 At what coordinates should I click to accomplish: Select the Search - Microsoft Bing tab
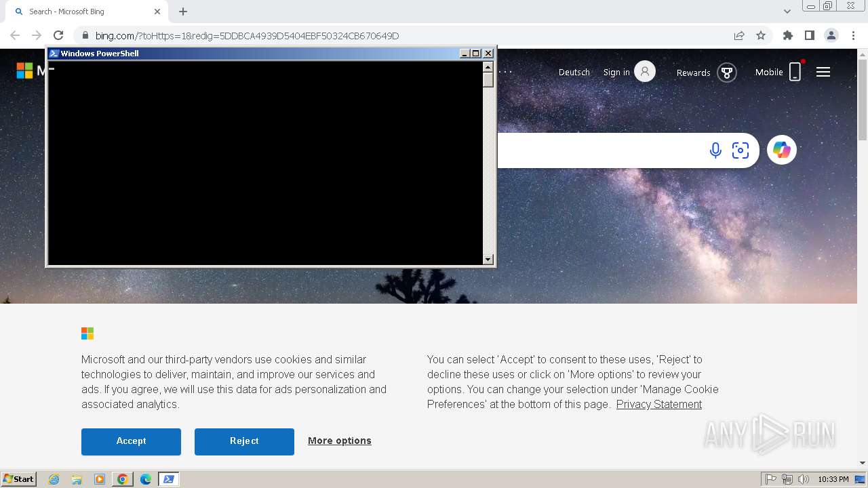[87, 12]
